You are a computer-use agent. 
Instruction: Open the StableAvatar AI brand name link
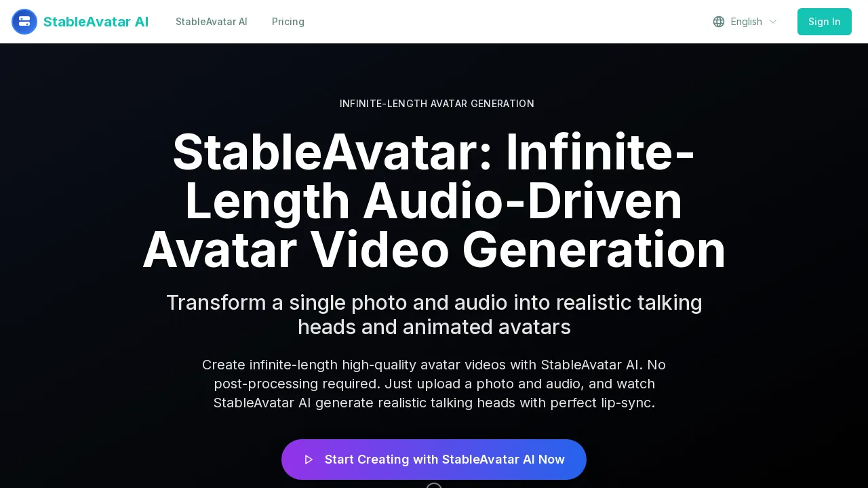point(96,22)
